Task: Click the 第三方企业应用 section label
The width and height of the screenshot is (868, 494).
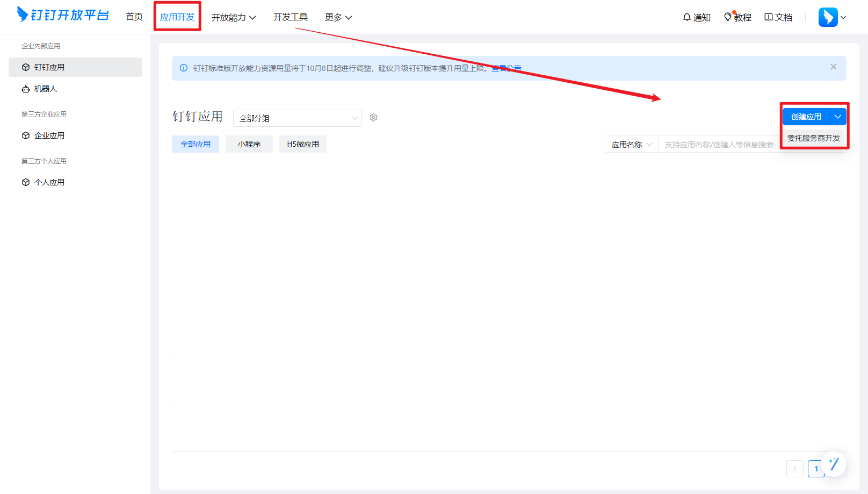Action: coord(44,114)
